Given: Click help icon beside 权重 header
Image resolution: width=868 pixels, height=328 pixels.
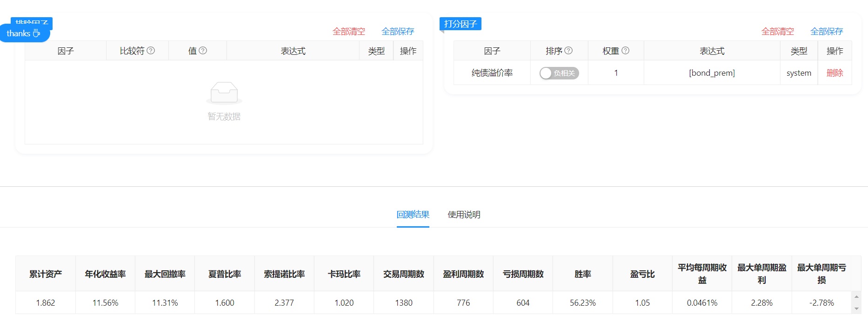Looking at the screenshot, I should (626, 51).
